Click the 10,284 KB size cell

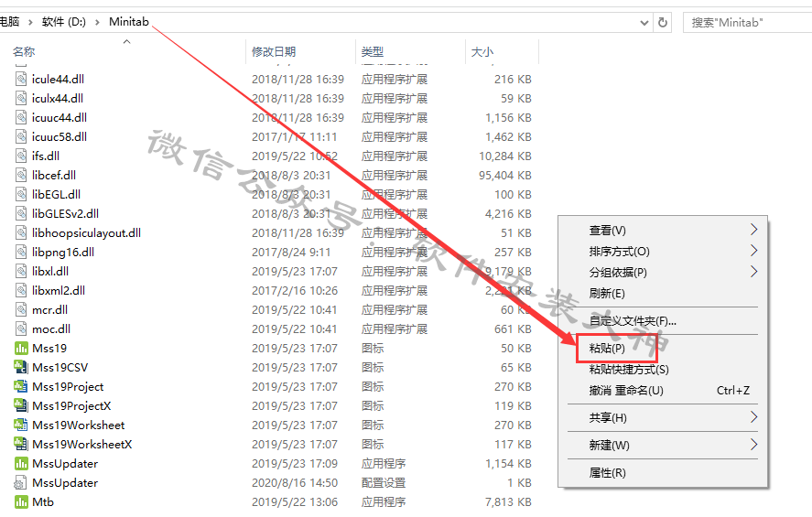click(505, 156)
